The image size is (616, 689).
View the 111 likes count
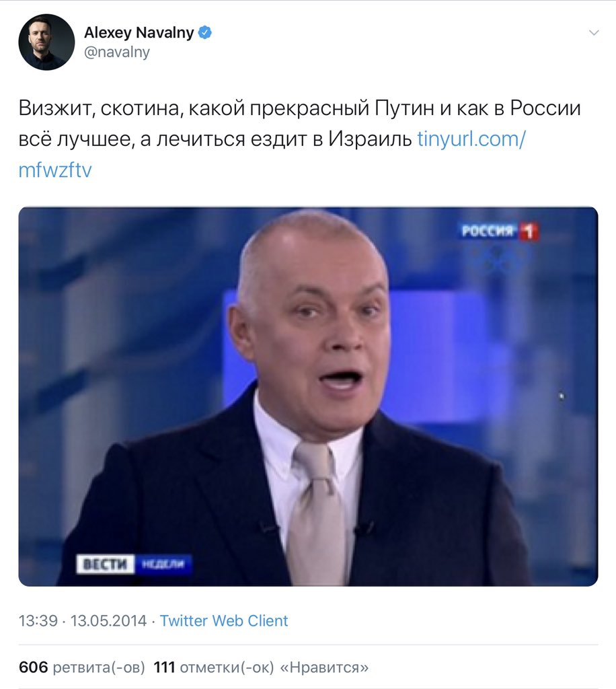click(x=164, y=667)
